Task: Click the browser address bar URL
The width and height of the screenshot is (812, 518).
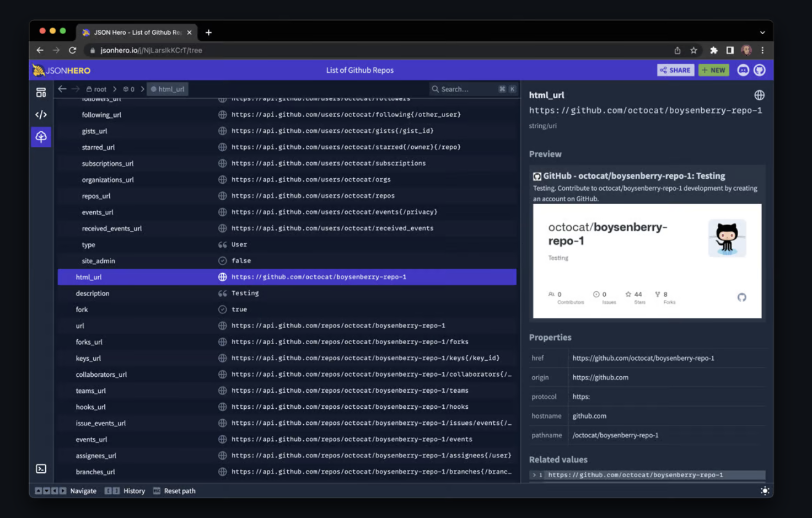Action: [x=151, y=50]
